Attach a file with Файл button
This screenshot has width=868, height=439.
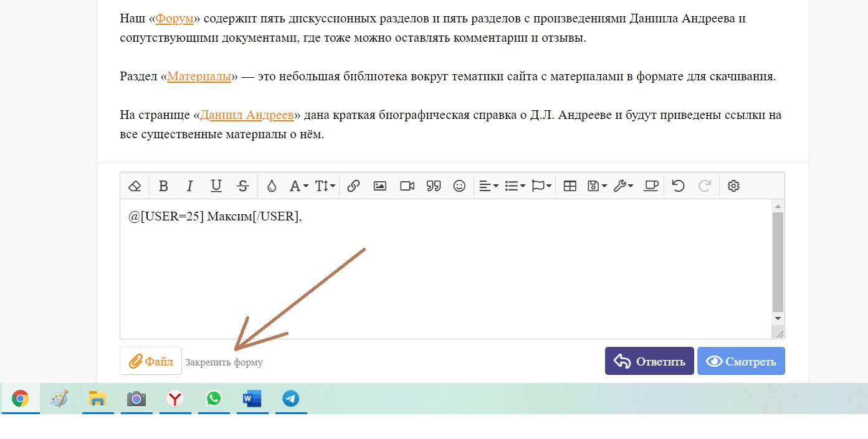coord(151,361)
